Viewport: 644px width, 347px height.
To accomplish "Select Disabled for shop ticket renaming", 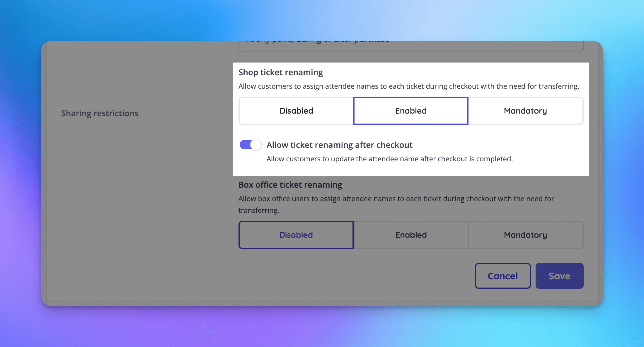I will pos(296,111).
